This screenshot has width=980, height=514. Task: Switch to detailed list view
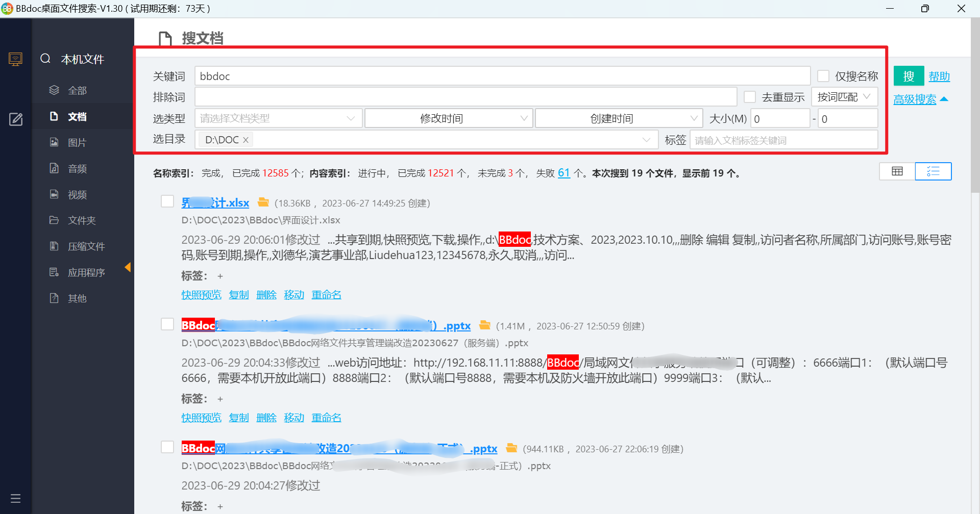pos(933,171)
